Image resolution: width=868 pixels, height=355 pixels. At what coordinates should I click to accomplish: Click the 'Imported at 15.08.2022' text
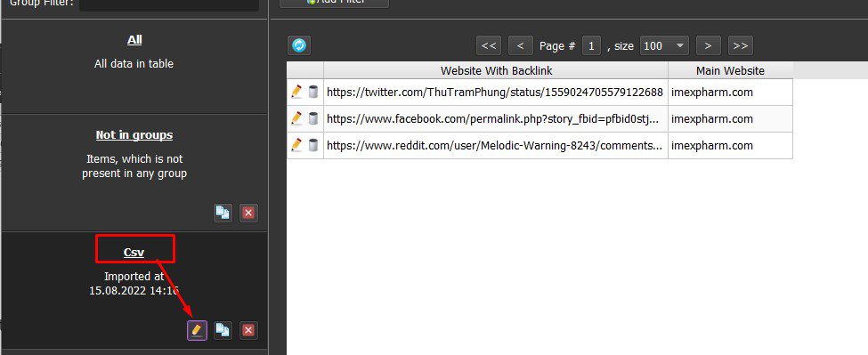[x=134, y=283]
